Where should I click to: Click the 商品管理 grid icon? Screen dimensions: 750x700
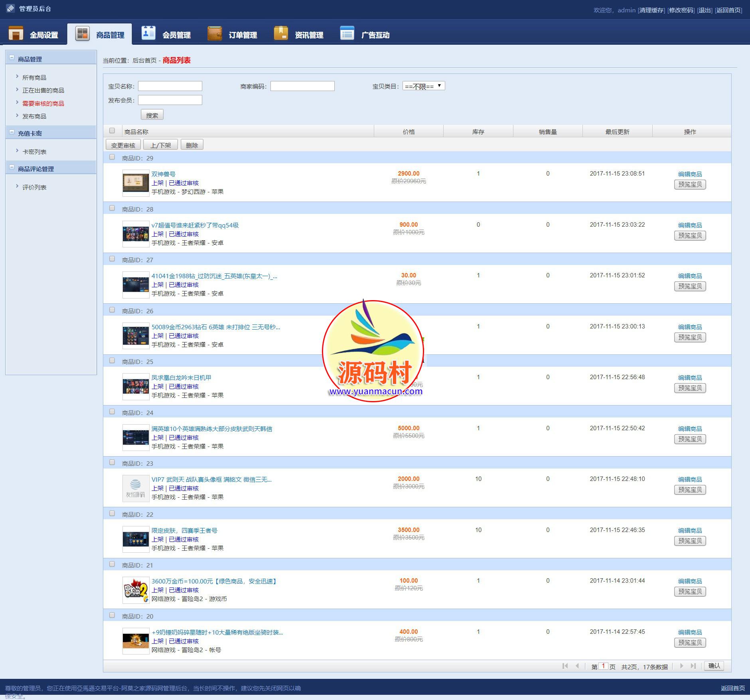[x=83, y=34]
